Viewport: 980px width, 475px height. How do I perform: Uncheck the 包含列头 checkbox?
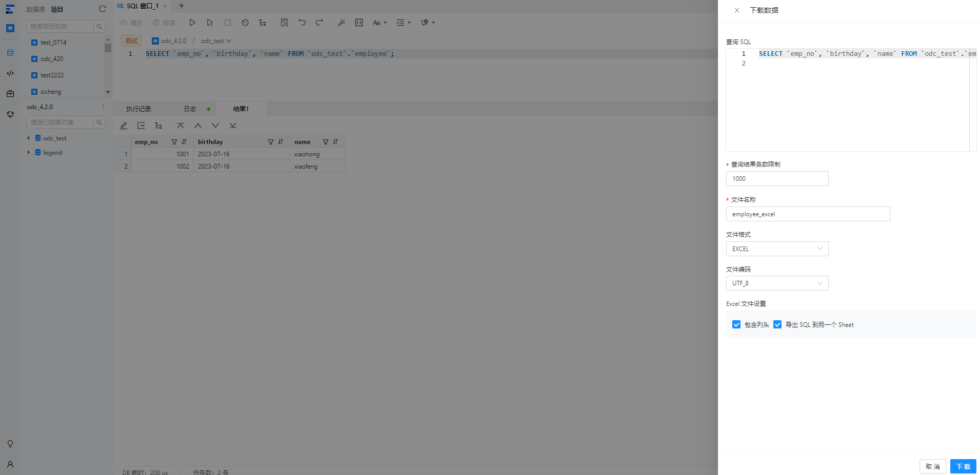coord(736,324)
